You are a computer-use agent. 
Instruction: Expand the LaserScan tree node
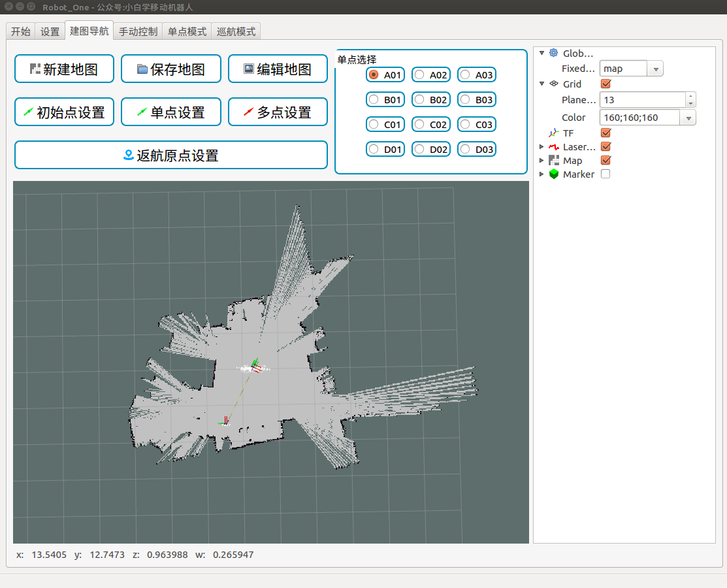click(541, 146)
